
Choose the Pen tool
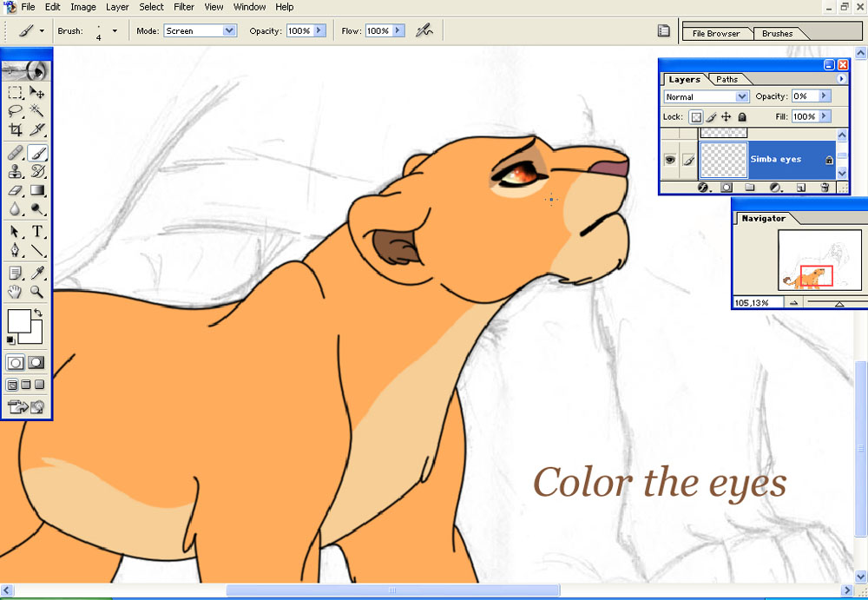[15, 250]
